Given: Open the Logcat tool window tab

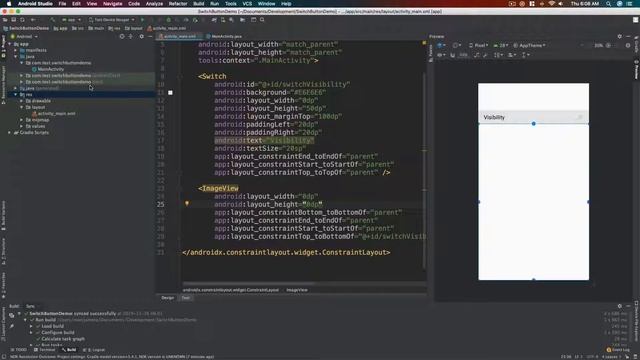Looking at the screenshot, I should click(94, 350).
